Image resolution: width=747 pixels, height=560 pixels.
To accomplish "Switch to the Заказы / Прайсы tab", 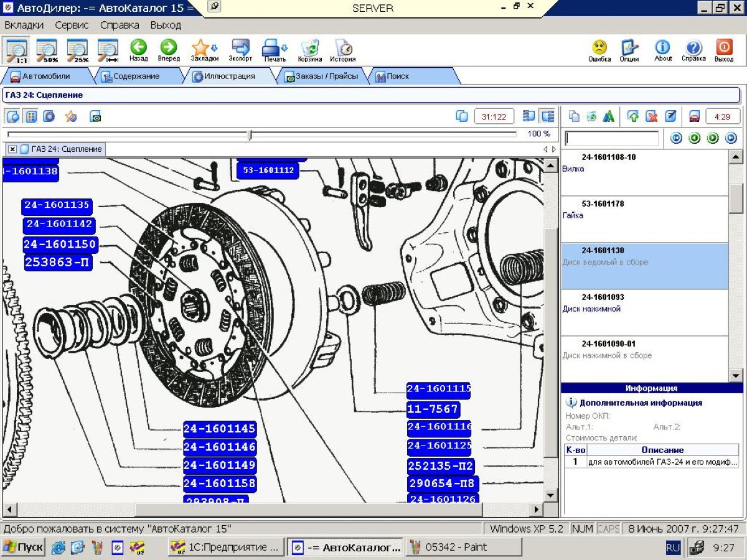I will click(x=321, y=77).
